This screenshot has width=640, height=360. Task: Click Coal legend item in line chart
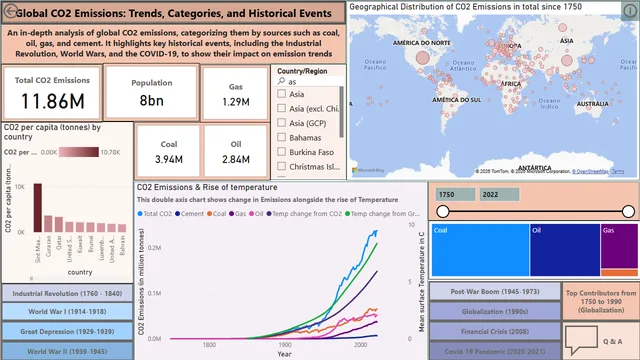pos(216,213)
